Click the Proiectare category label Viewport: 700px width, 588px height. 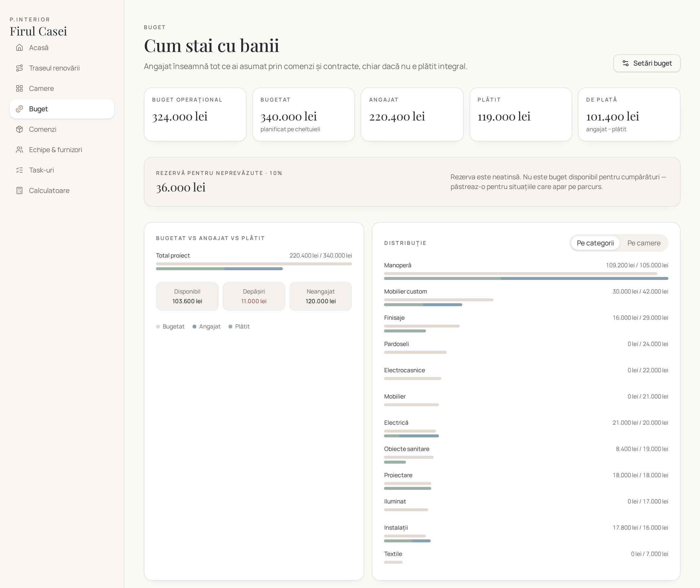click(x=398, y=475)
